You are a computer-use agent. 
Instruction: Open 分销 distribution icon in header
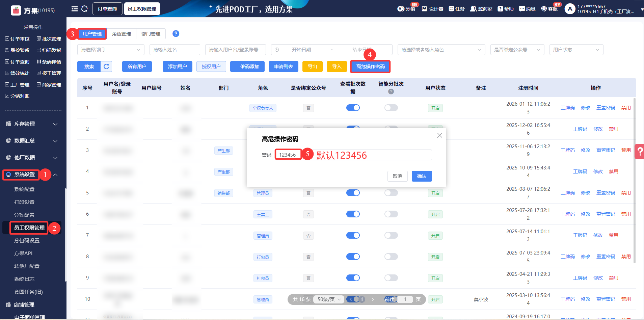[x=406, y=9]
